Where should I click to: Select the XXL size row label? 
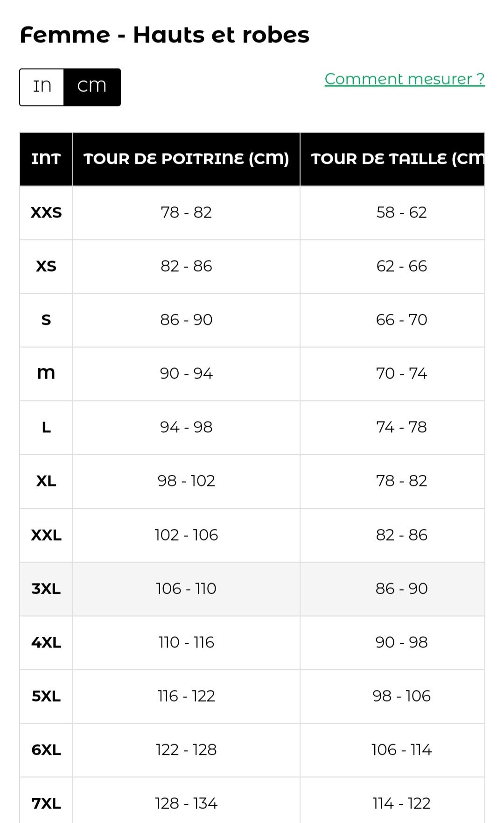[x=46, y=535]
